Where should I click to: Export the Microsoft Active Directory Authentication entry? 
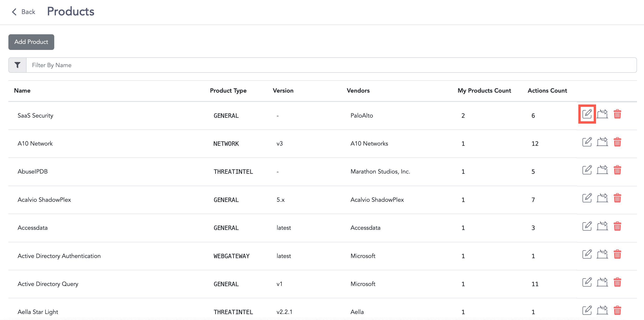[602, 254]
